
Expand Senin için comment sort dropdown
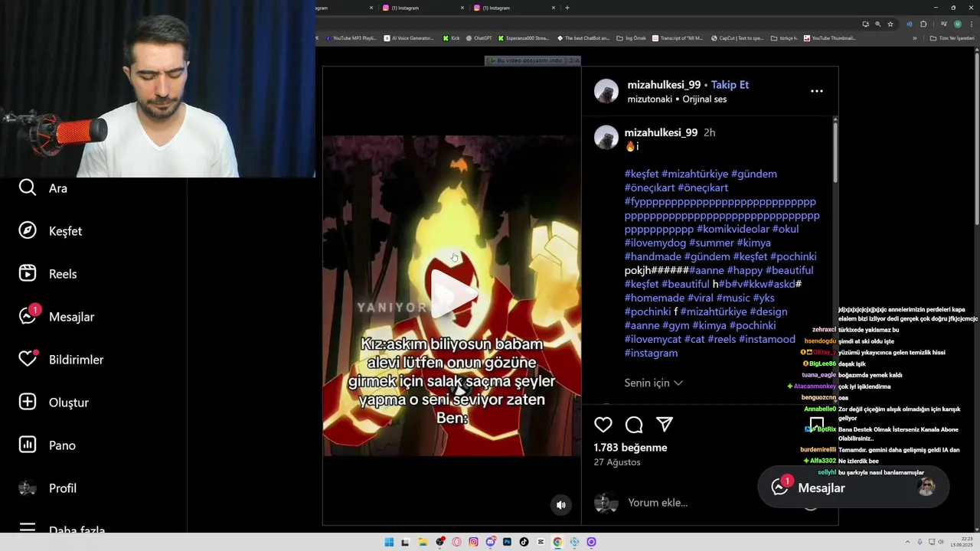click(x=653, y=383)
